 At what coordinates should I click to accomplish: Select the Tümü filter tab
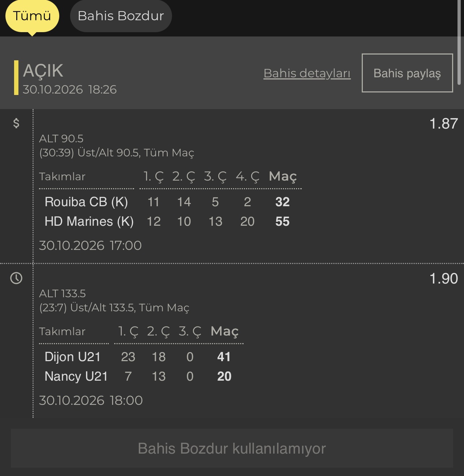tap(32, 16)
